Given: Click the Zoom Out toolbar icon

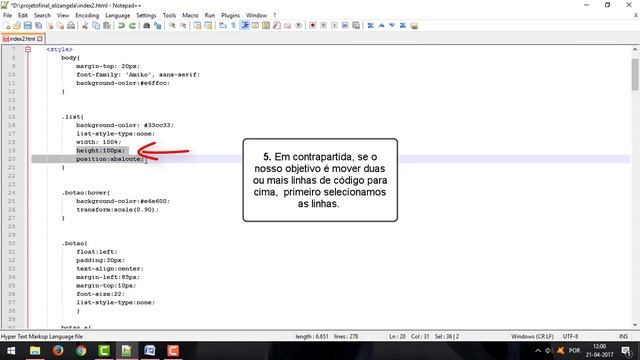Looking at the screenshot, I should pos(183,25).
